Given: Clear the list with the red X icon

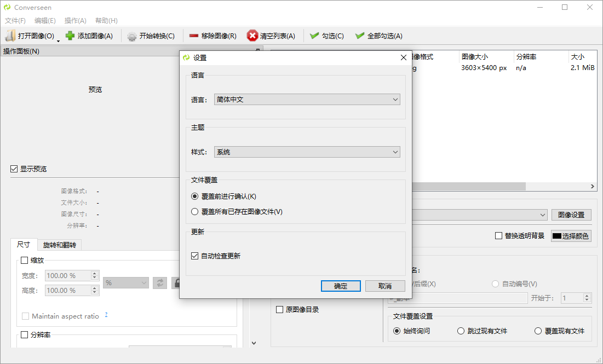Looking at the screenshot, I should tap(252, 35).
